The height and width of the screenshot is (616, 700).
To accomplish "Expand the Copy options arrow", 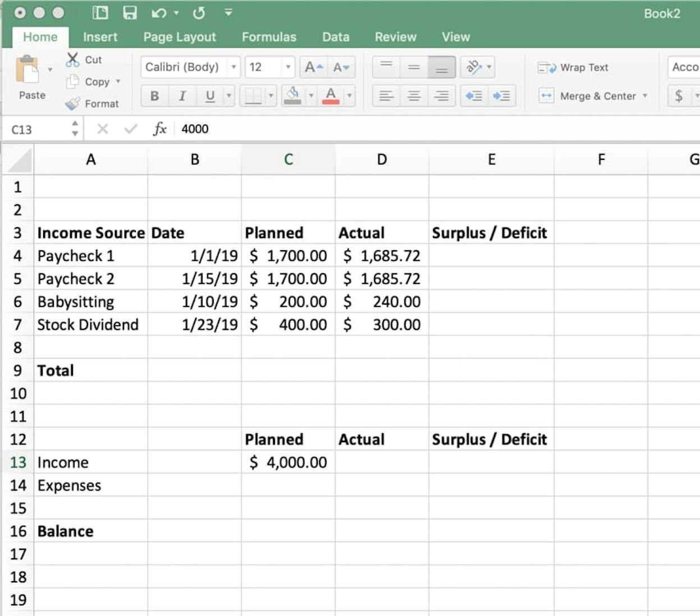I will click(x=118, y=81).
